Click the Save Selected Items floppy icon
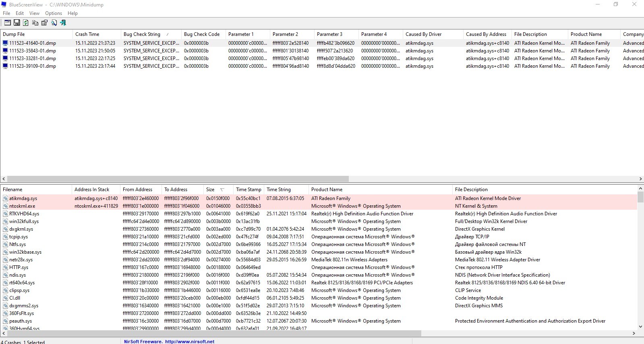 (x=17, y=23)
